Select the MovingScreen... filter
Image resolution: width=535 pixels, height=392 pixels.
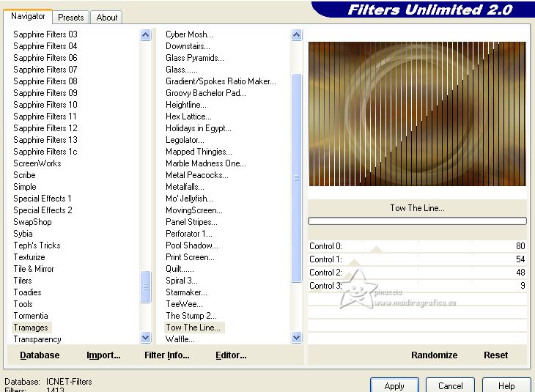194,210
